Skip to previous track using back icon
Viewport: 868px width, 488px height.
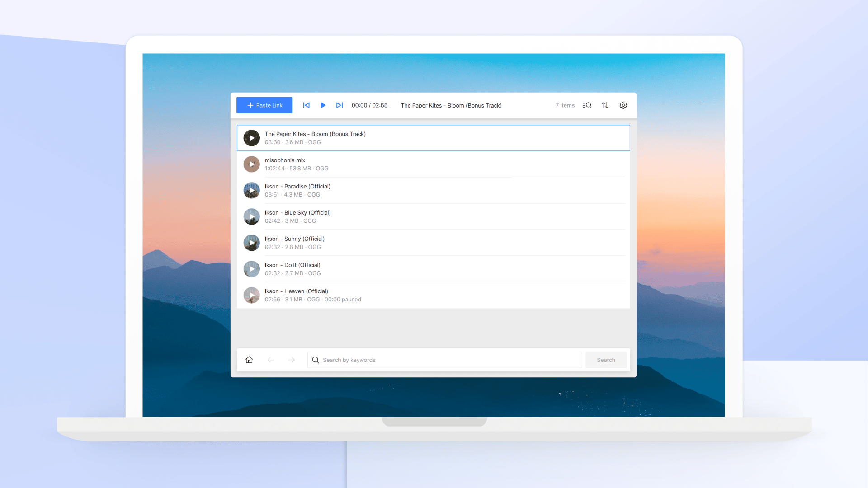pyautogui.click(x=306, y=105)
